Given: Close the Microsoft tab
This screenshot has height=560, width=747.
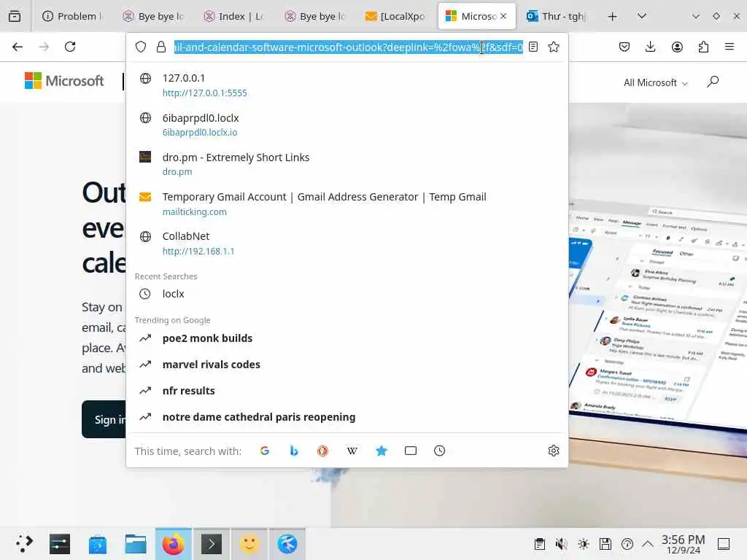Looking at the screenshot, I should [x=503, y=16].
